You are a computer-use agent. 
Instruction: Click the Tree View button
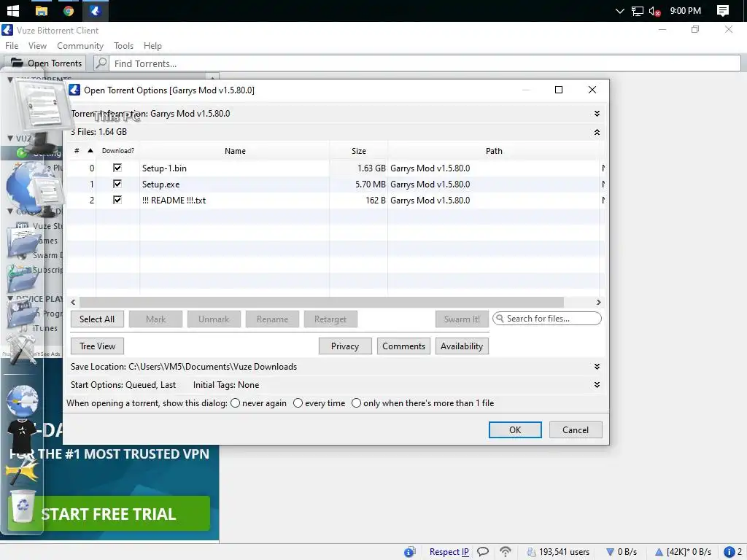[x=97, y=346]
